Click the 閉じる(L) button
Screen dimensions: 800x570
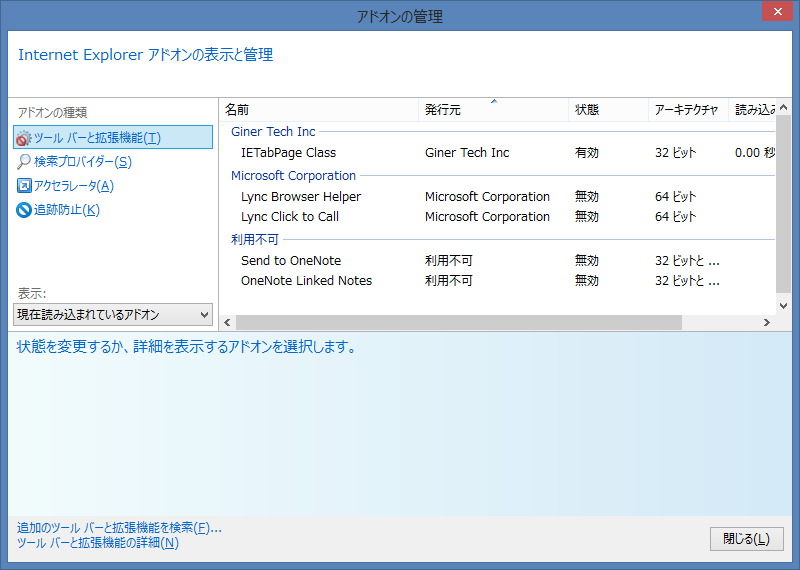(x=746, y=539)
